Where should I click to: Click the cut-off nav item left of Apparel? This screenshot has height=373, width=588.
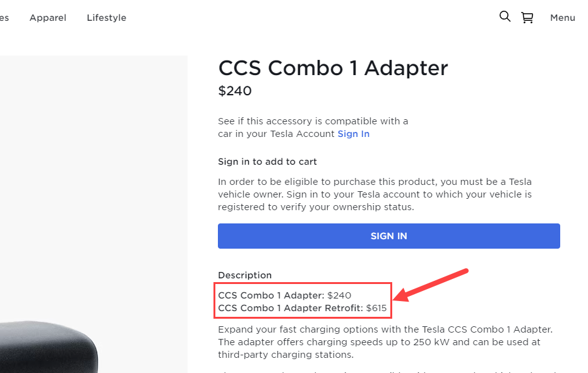(4, 18)
